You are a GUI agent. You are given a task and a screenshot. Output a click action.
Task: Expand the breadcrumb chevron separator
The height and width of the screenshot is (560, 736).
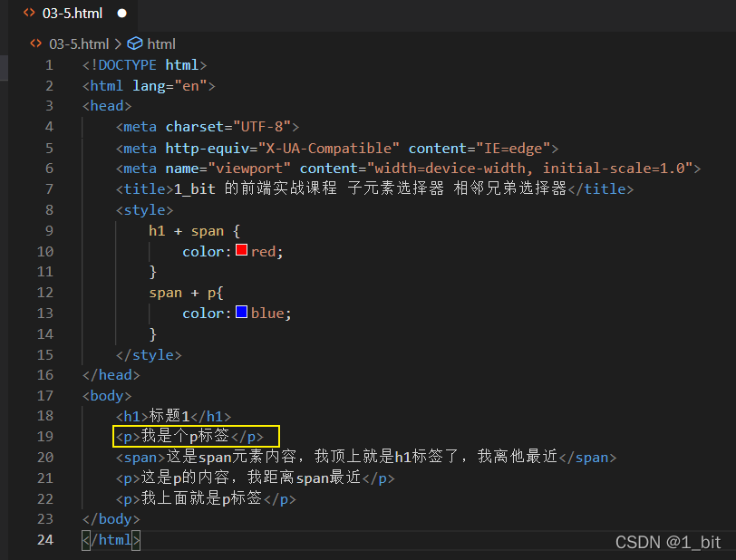point(118,44)
